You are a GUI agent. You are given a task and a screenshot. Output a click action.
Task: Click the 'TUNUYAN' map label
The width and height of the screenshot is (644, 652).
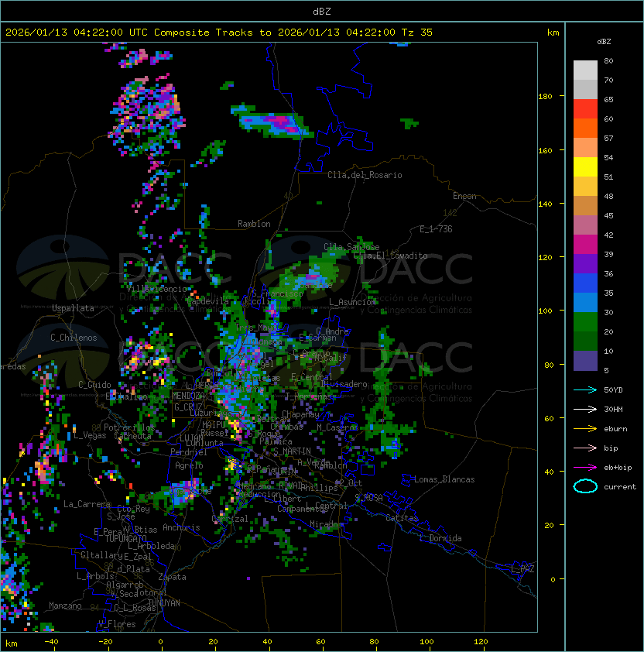tap(164, 603)
